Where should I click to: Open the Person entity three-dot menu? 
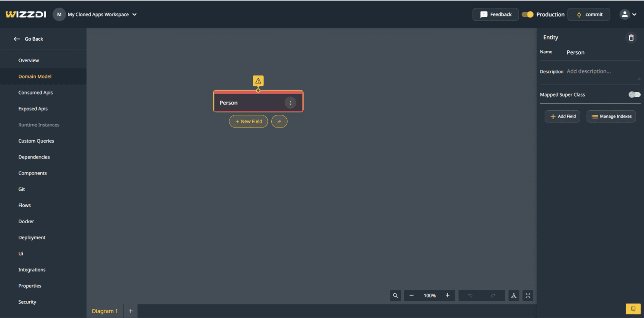pyautogui.click(x=290, y=103)
